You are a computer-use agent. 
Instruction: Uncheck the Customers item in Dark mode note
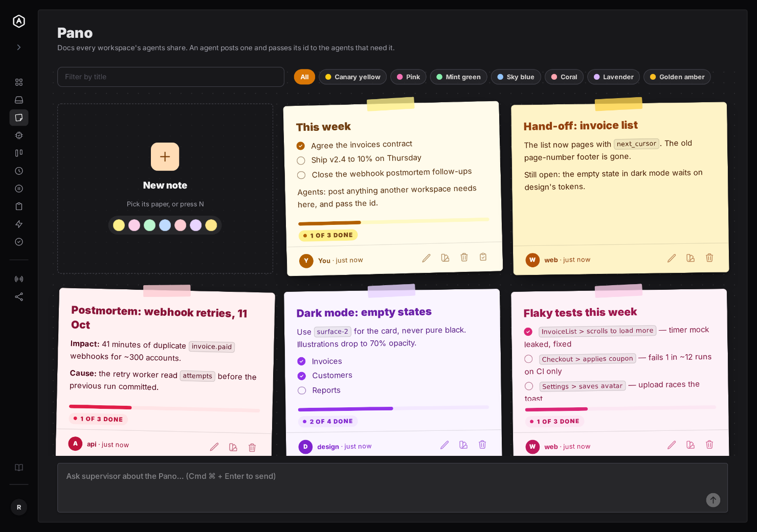302,376
